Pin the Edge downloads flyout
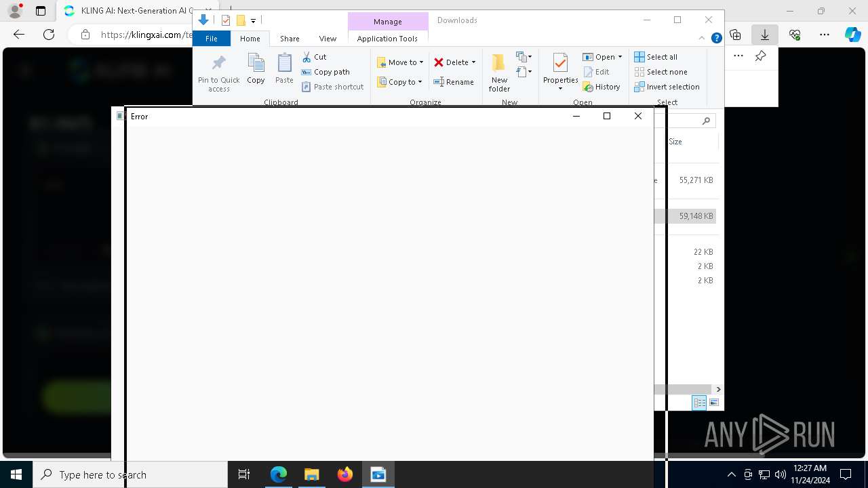This screenshot has width=868, height=488. 761,56
